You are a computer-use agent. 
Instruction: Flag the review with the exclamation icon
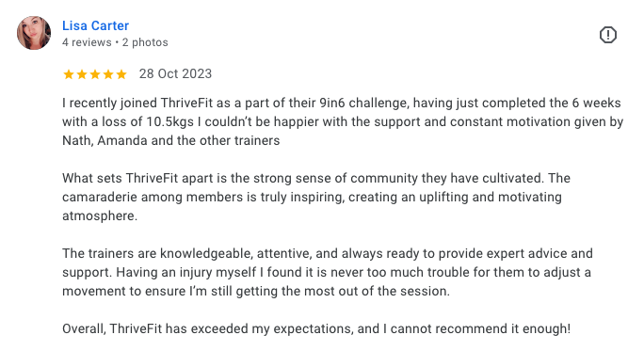(608, 35)
